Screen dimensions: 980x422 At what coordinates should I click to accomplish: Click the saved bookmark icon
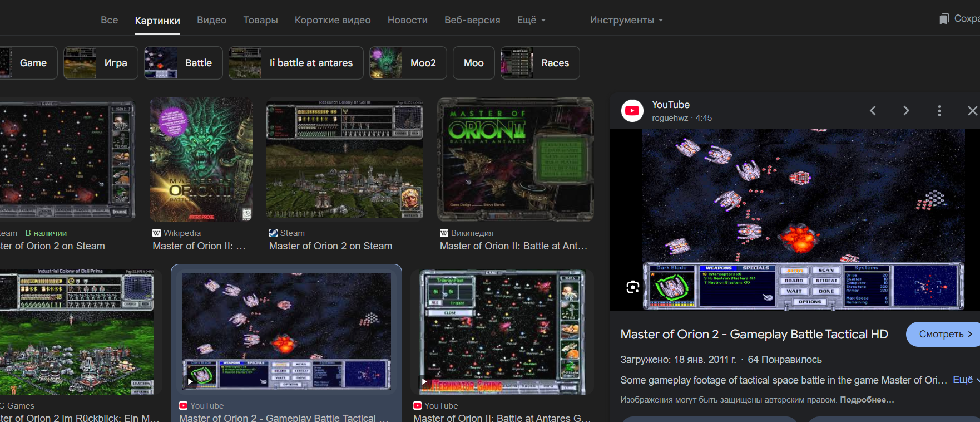tap(944, 19)
